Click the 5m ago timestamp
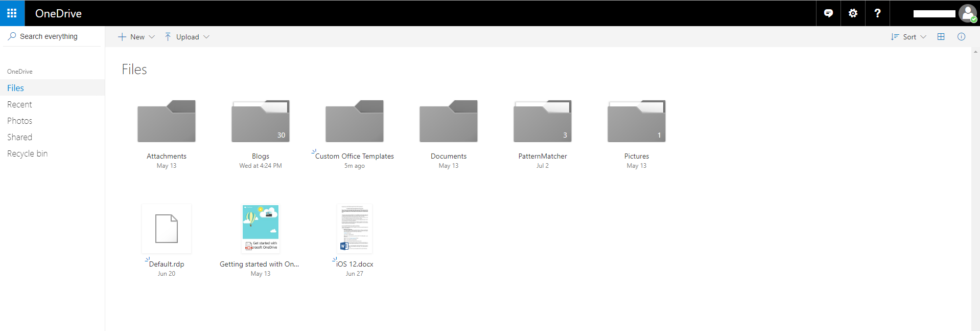Image resolution: width=980 pixels, height=331 pixels. 355,166
